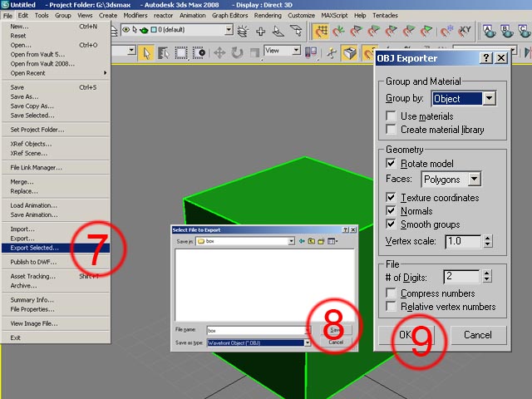Toggle the Keyboard Shortcut Override icon

pos(349,53)
